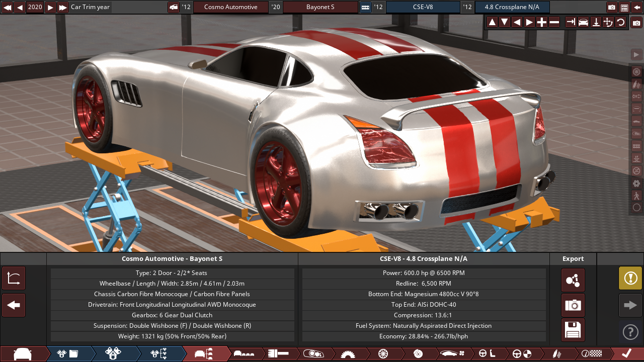
Task: Step back one car trim year
Action: point(20,7)
